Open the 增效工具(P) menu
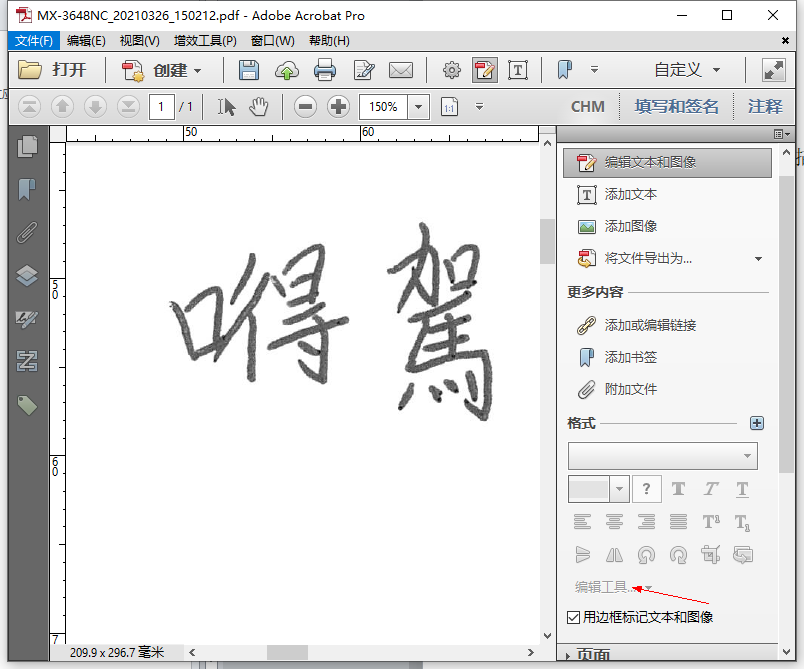This screenshot has width=804, height=669. [x=205, y=40]
